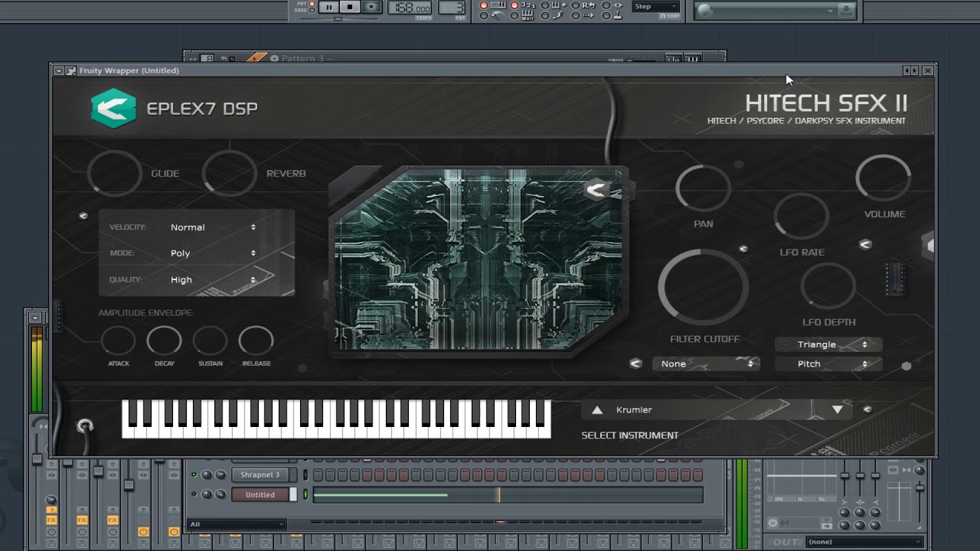
Task: Click the Shrapnel 3 channel pan knob
Action: 207,475
